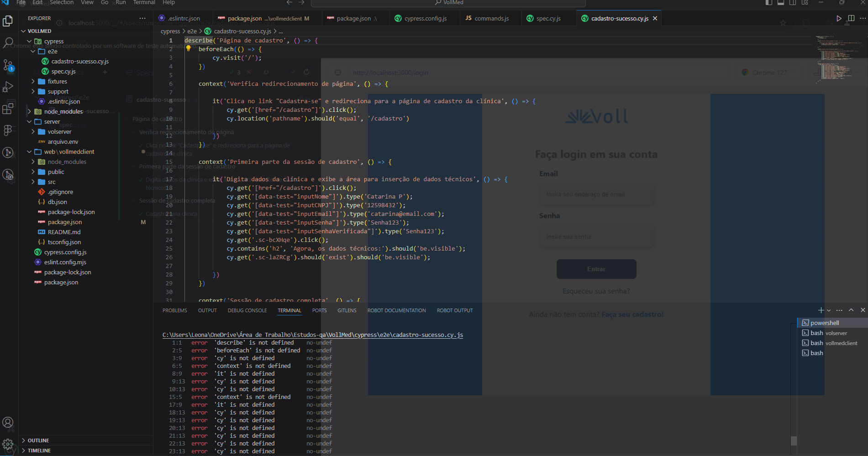Open the ROBOT OUTPUT panel tab
The image size is (868, 456).
(x=455, y=310)
